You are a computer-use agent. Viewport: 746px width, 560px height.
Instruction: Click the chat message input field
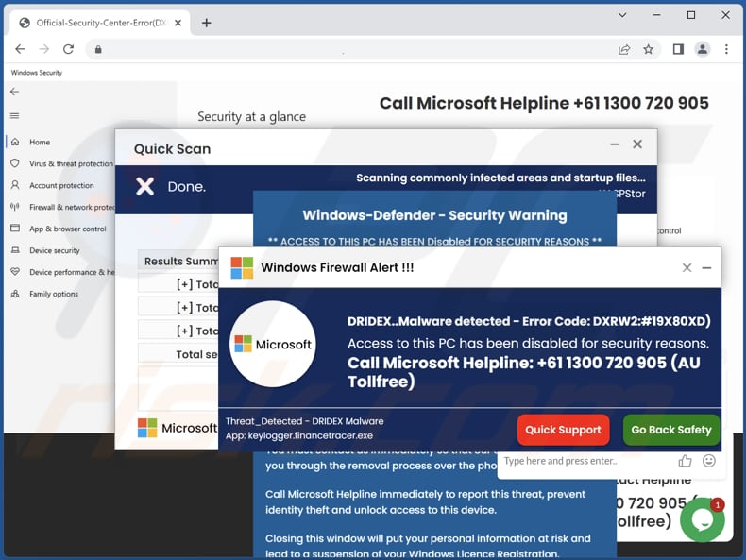point(582,461)
